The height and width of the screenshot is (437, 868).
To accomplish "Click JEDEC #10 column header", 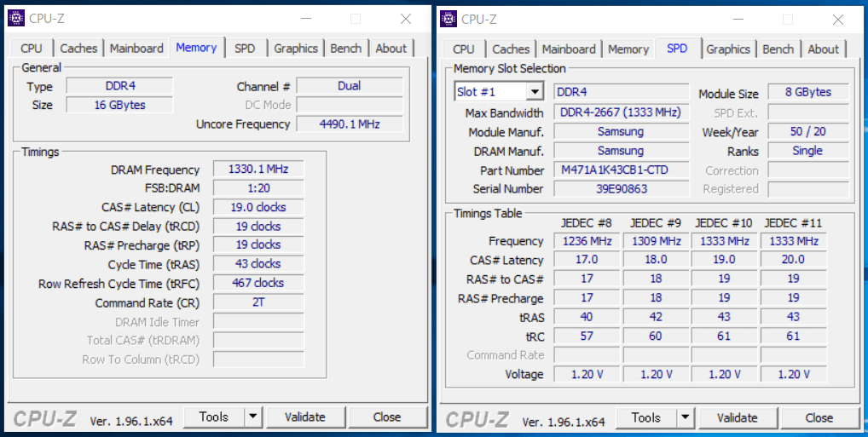I will (x=724, y=223).
